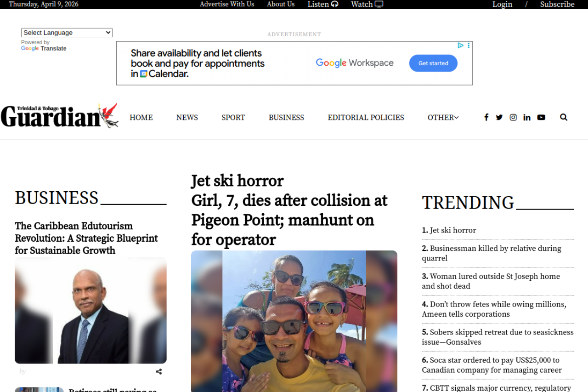588x392 pixels.
Task: Click Listen with headphones icon
Action: click(x=322, y=4)
